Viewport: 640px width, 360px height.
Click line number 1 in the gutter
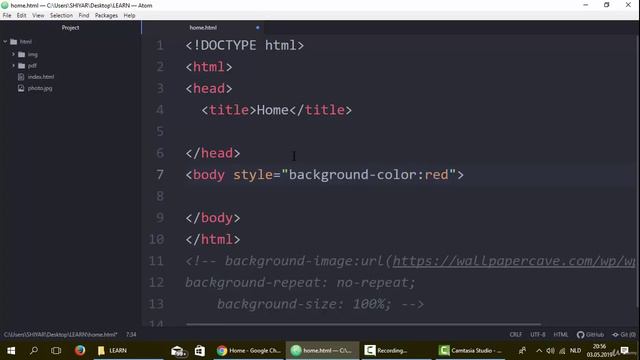click(160, 45)
